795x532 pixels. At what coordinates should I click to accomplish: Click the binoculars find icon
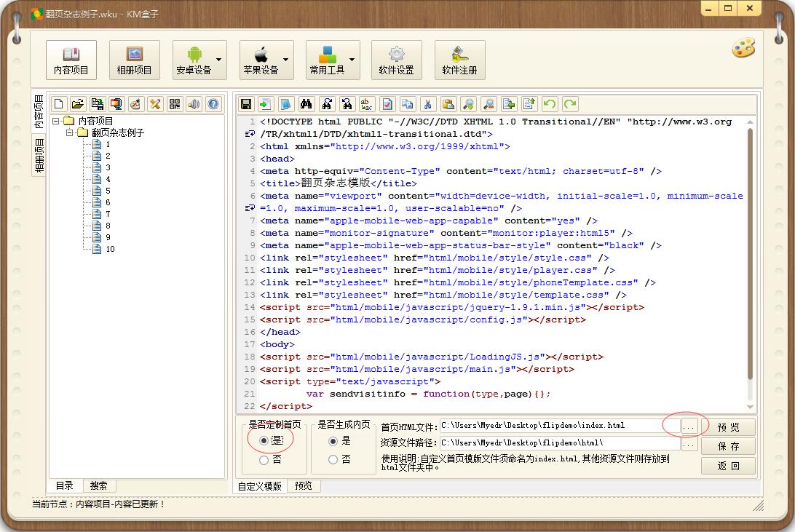(x=306, y=104)
